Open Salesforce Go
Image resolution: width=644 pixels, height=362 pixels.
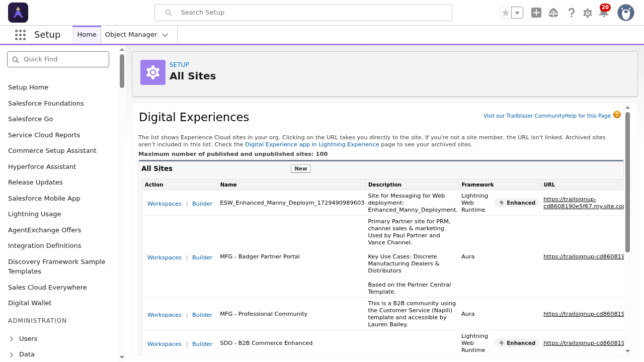[x=30, y=119]
